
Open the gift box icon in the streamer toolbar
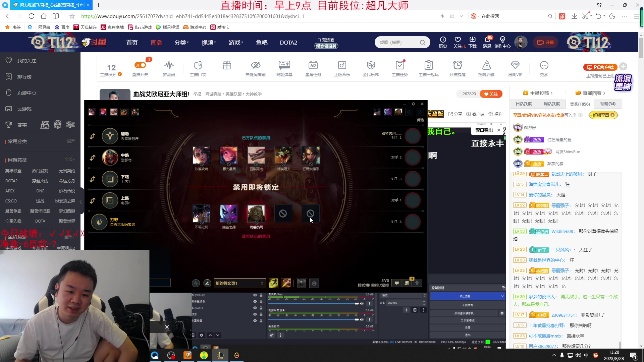click(227, 65)
